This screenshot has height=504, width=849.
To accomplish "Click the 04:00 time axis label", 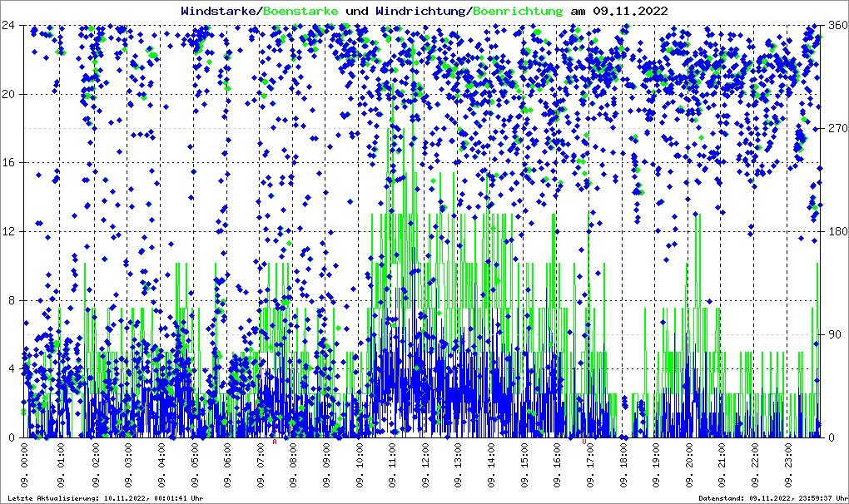I will (162, 466).
